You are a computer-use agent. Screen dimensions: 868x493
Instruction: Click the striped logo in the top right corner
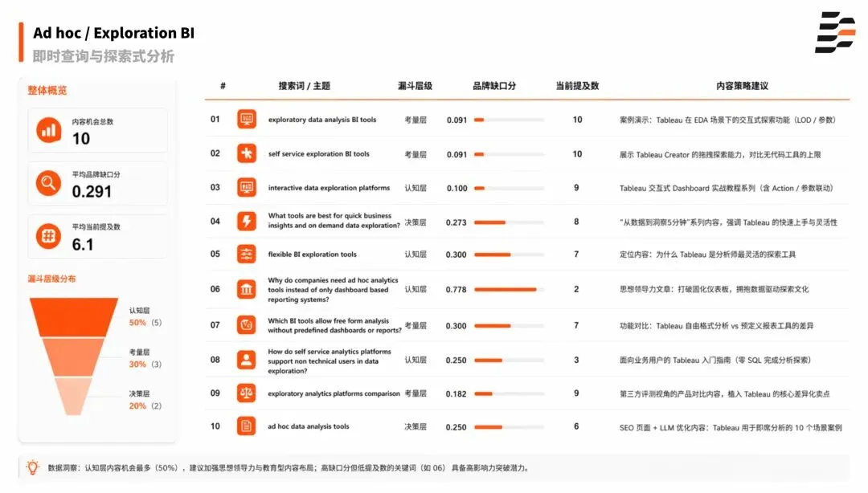835,32
